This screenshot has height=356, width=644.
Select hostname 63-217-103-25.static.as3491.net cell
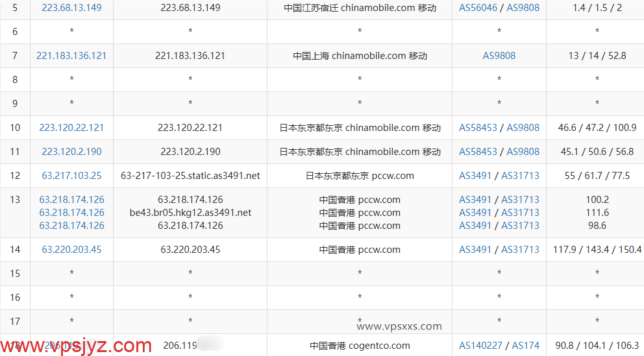[190, 176]
